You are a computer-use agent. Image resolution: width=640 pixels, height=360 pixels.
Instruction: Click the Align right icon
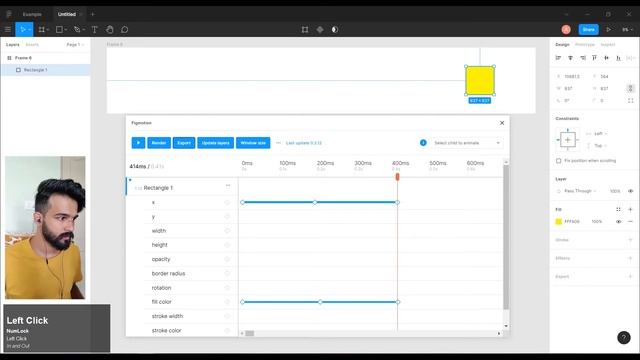coord(583,58)
